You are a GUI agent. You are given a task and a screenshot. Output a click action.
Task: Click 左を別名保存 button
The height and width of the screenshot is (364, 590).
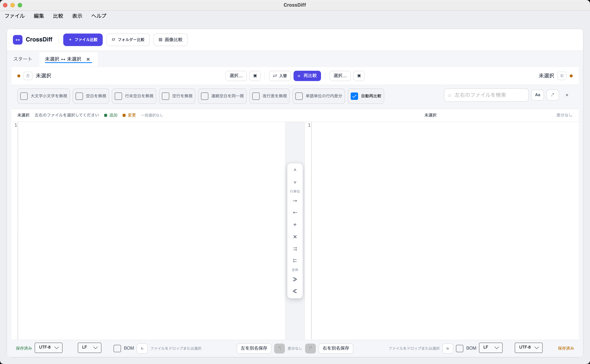[x=254, y=348]
